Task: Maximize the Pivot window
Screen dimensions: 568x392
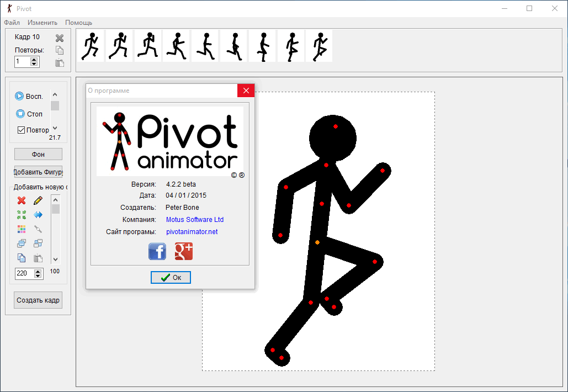Action: point(529,8)
